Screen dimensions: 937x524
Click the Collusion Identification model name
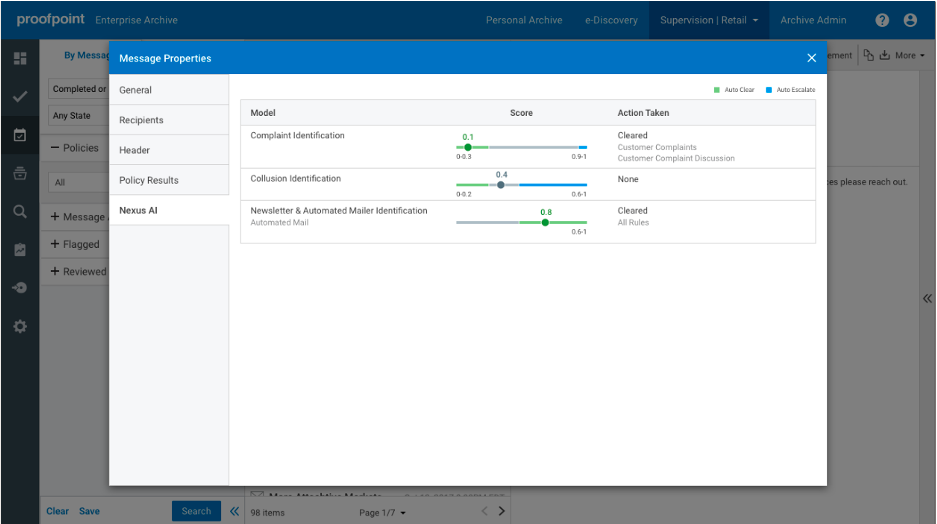[x=295, y=179]
